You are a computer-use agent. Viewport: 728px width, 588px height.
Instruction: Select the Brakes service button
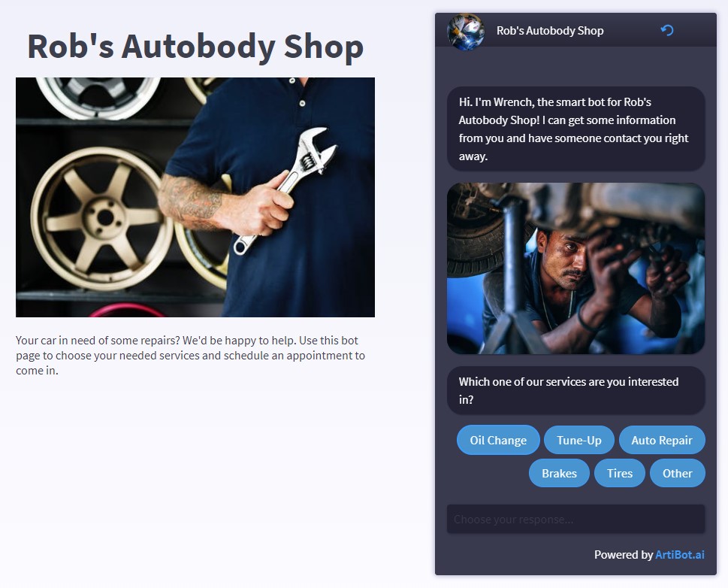point(559,473)
